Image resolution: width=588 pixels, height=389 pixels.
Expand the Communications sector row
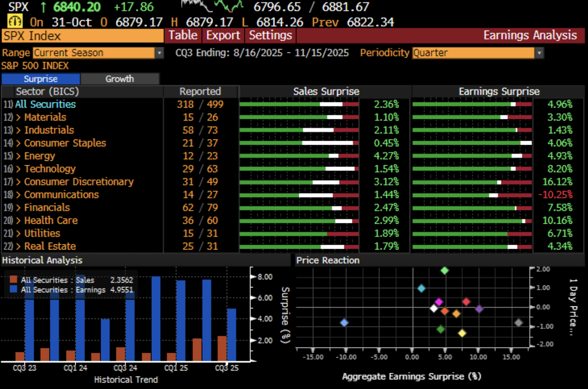pyautogui.click(x=18, y=194)
